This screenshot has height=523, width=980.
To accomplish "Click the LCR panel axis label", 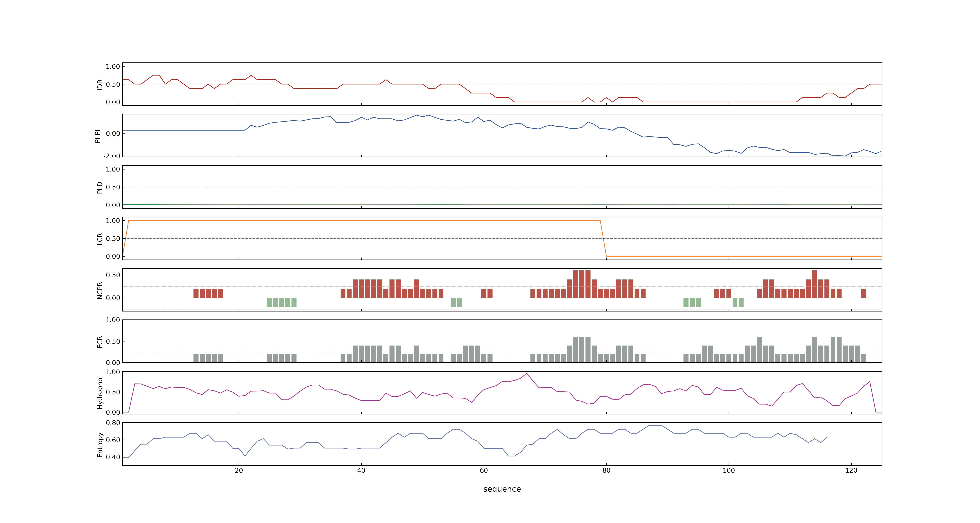I will 100,239.
